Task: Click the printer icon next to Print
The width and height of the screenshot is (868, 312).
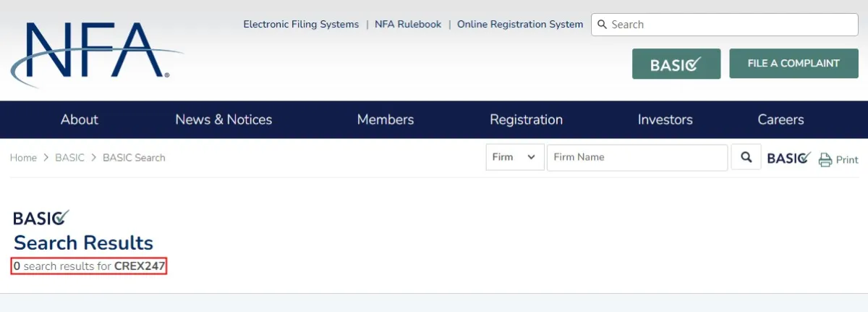Action: click(825, 160)
